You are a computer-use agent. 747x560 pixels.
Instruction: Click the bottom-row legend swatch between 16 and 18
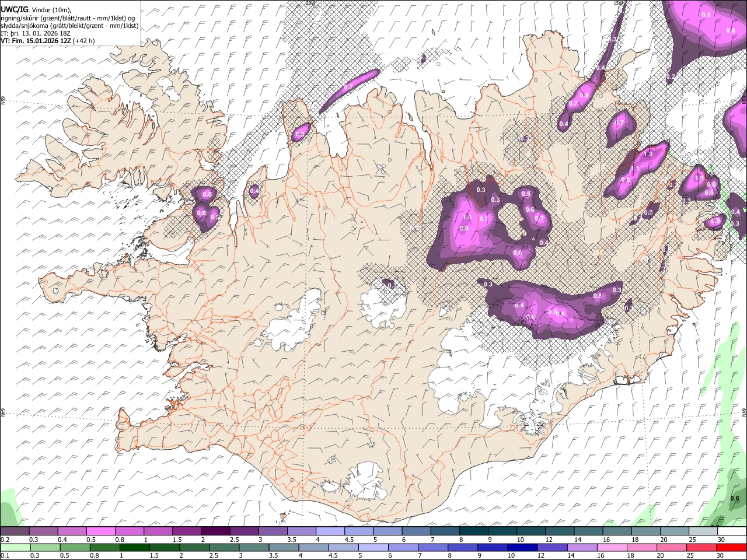click(x=612, y=547)
